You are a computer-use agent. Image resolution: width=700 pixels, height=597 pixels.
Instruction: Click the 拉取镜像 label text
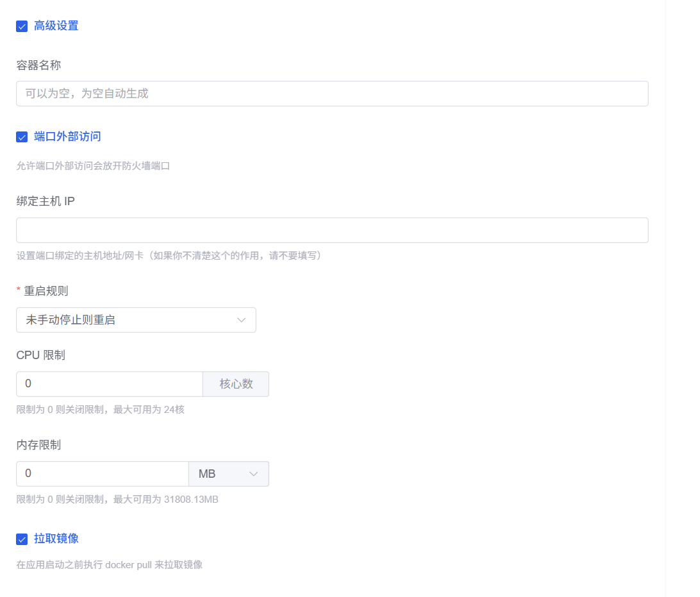pyautogui.click(x=56, y=539)
